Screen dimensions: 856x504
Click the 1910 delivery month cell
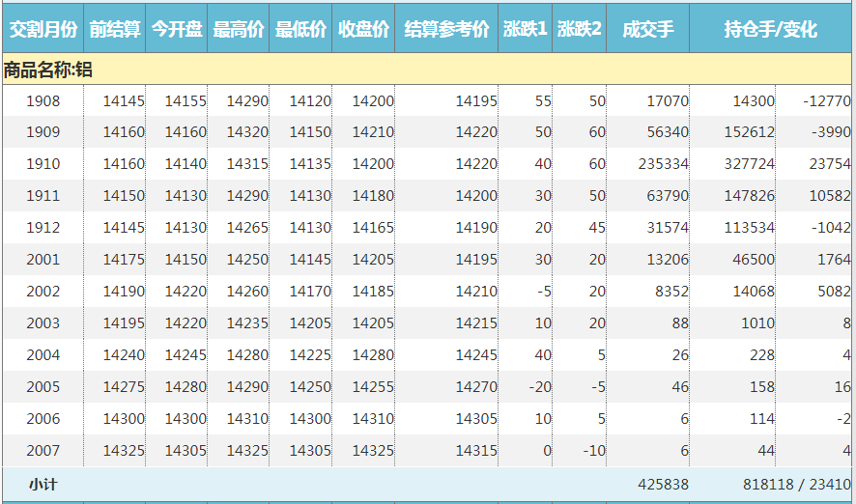[x=43, y=164]
